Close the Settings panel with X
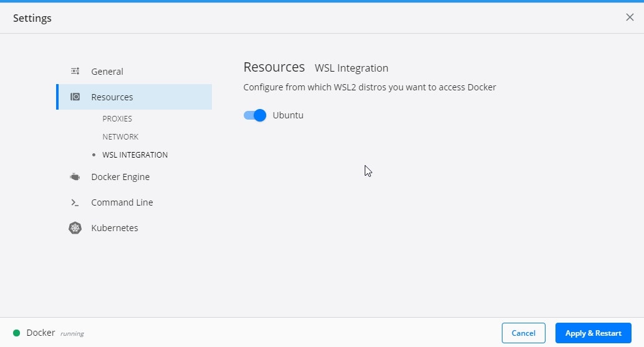The width and height of the screenshot is (644, 347). point(630,17)
